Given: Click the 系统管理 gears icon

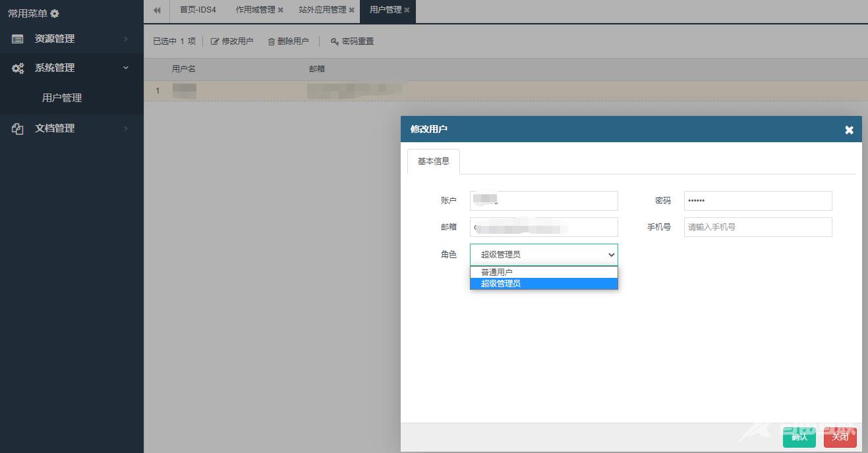Looking at the screenshot, I should (18, 68).
